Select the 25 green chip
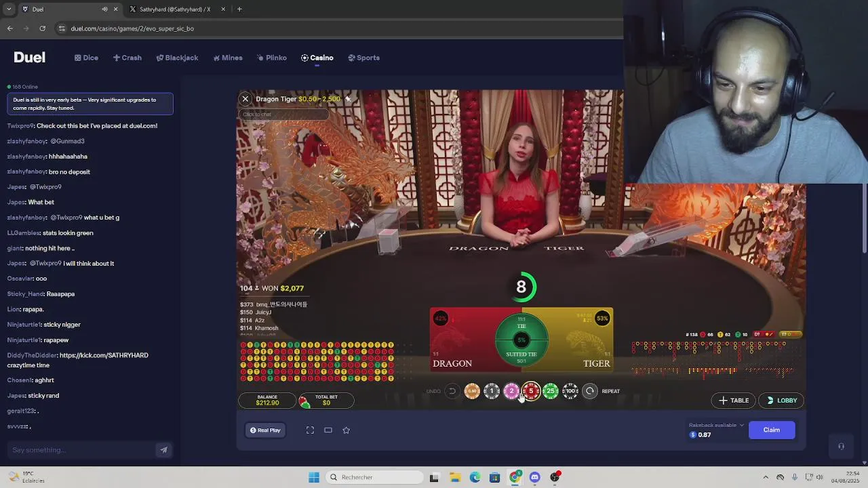This screenshot has height=488, width=868. 551,391
